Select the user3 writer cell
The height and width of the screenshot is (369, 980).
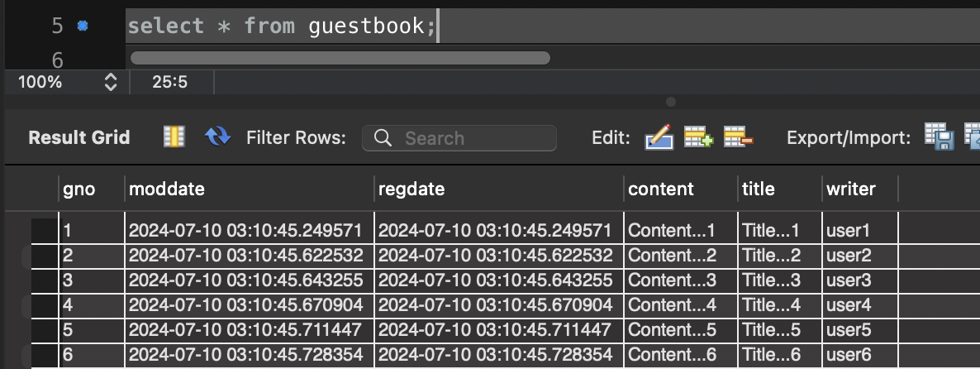point(860,280)
